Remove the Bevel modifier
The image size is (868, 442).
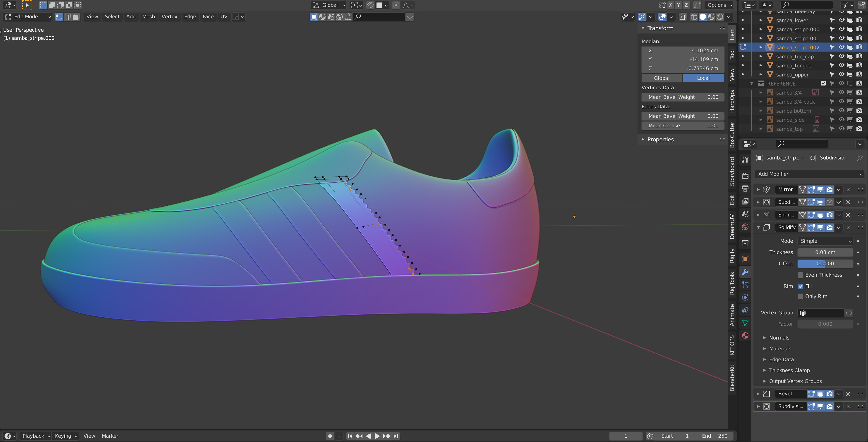point(848,394)
